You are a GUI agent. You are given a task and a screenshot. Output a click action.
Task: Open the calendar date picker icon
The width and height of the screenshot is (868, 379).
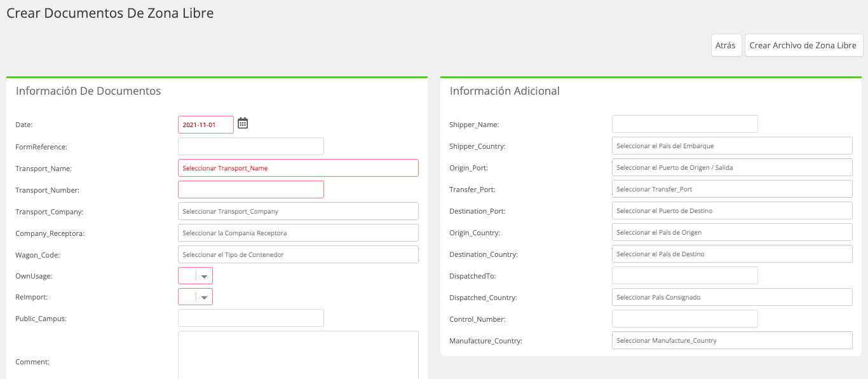tap(243, 123)
